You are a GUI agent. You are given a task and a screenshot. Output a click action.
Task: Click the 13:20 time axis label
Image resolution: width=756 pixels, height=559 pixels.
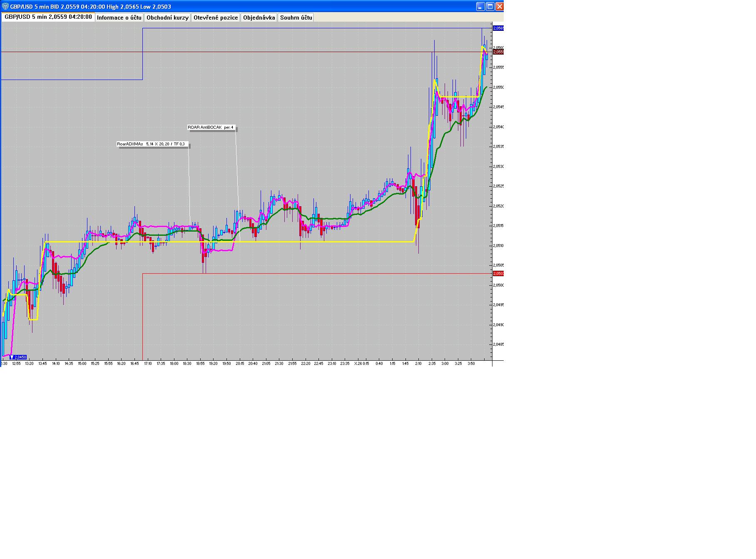click(x=29, y=364)
